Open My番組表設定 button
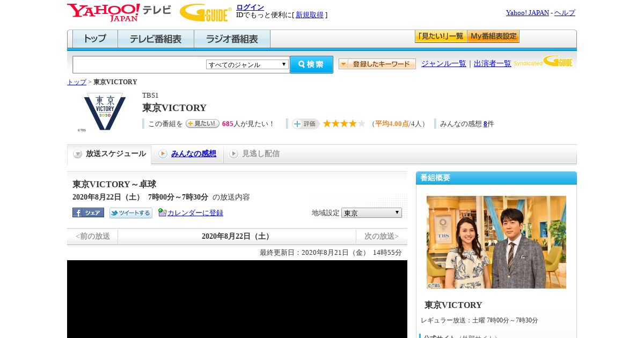 click(493, 36)
